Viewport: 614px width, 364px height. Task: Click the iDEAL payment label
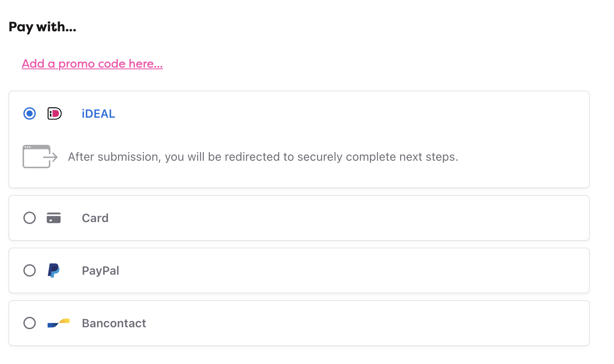tap(99, 114)
